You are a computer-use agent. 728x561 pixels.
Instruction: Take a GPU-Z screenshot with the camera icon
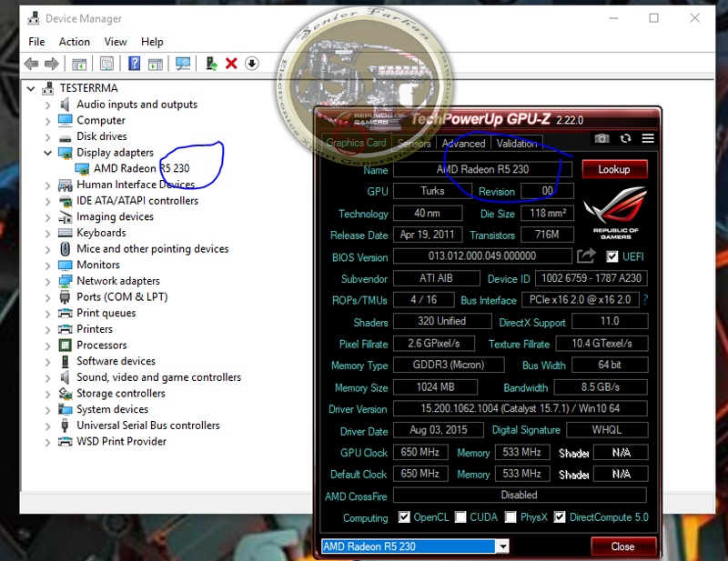[x=602, y=138]
